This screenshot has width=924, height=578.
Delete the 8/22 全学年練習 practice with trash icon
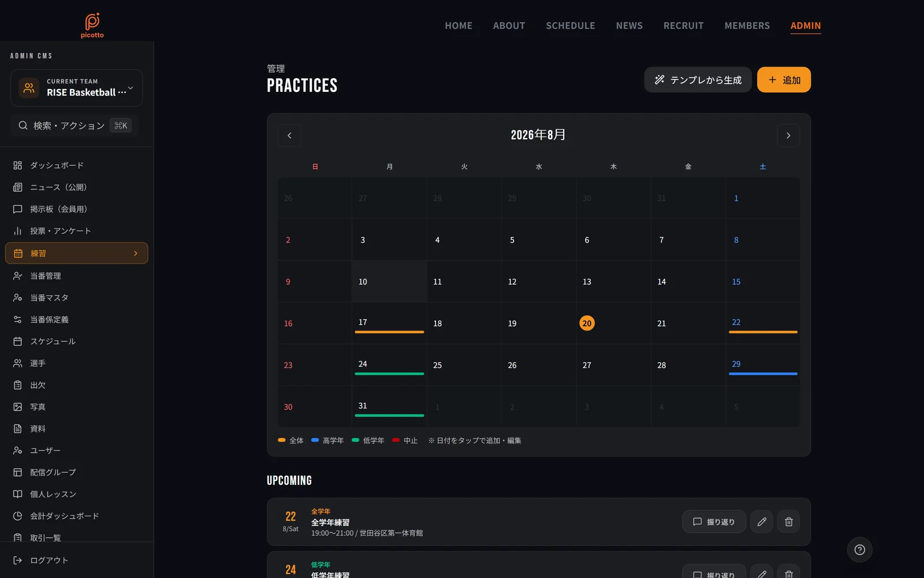click(788, 522)
